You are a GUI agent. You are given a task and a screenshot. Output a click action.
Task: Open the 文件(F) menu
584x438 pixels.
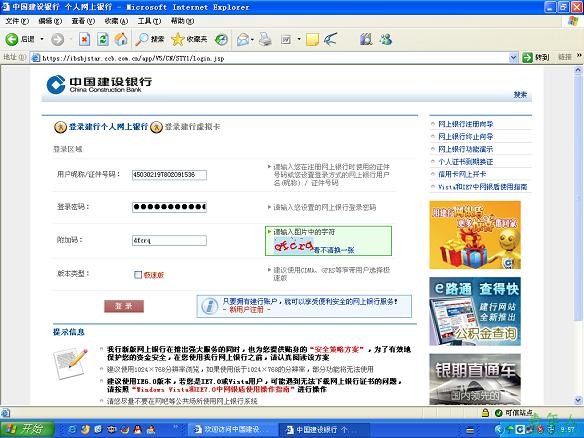click(x=17, y=21)
